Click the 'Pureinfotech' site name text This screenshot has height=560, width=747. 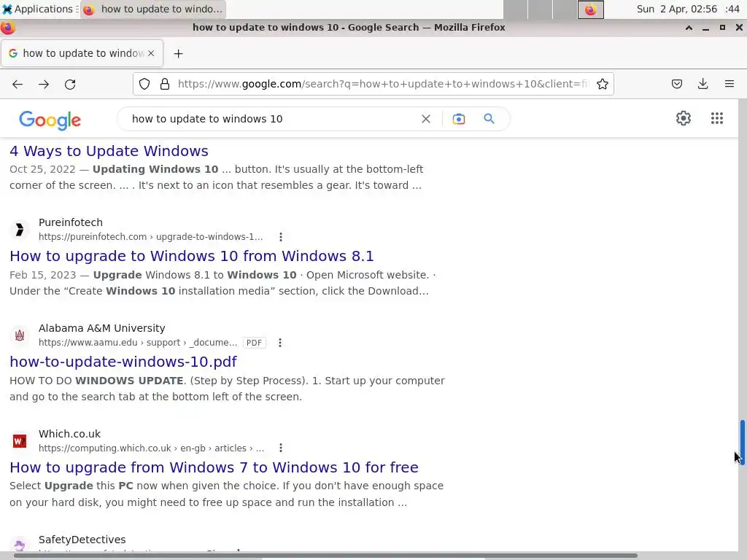pos(71,222)
